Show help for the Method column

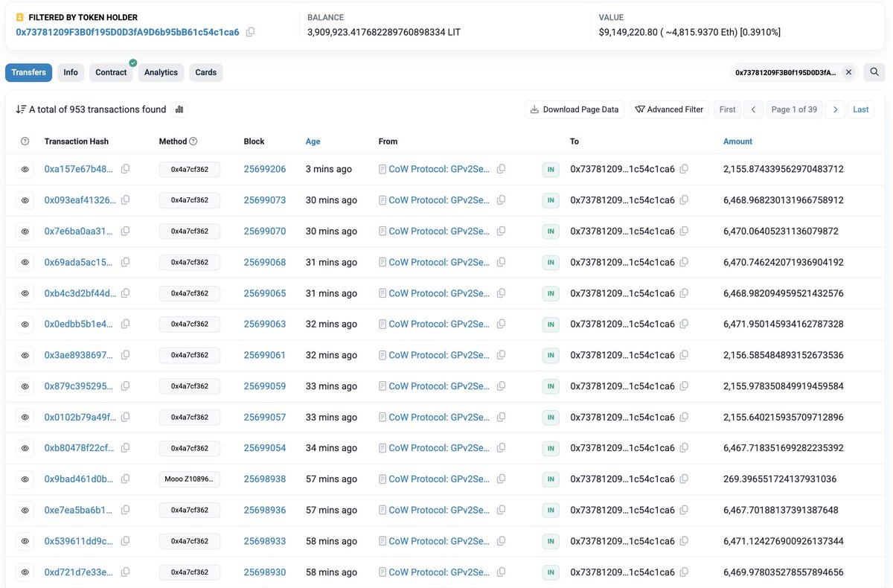[193, 141]
